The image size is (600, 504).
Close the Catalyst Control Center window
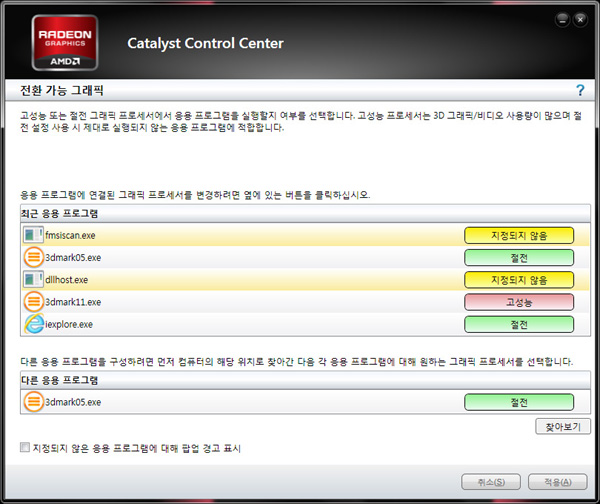pyautogui.click(x=580, y=20)
